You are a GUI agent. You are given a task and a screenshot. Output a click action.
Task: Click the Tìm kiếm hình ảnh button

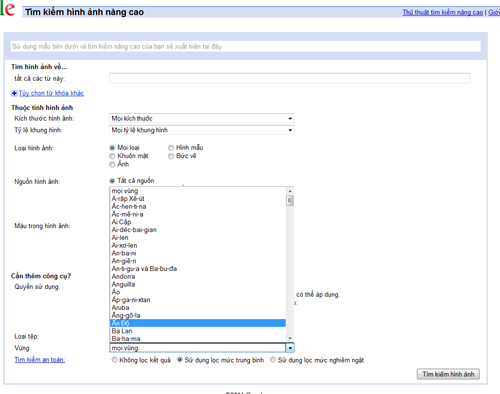448,374
